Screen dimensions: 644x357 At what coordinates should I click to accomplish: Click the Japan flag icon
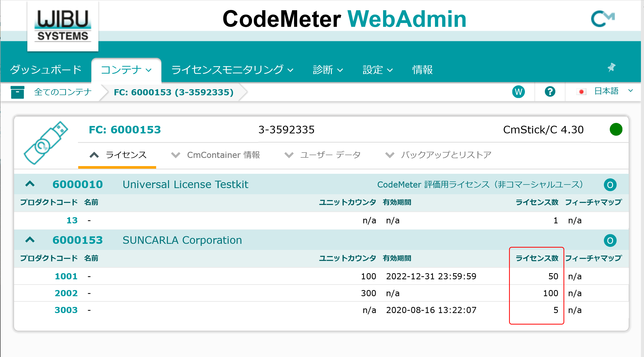tap(581, 91)
